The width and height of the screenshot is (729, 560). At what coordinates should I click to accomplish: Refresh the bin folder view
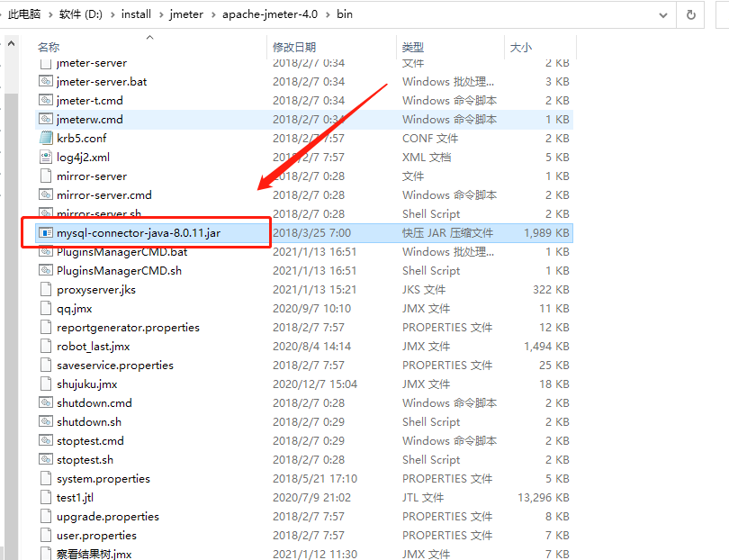tap(691, 15)
